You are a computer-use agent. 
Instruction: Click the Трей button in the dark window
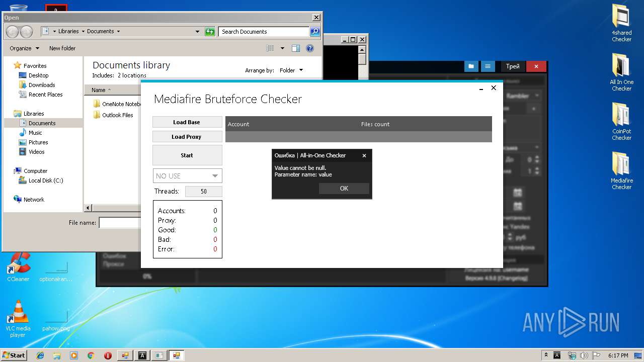click(x=513, y=66)
